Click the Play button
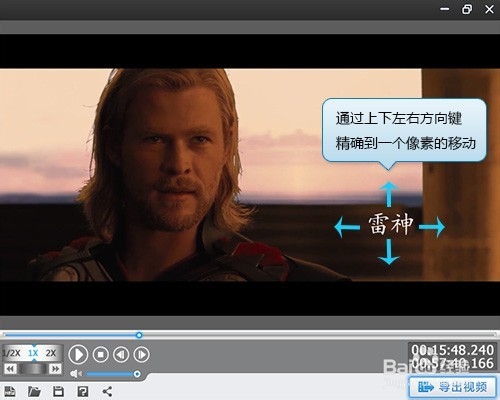The width and height of the screenshot is (500, 400). (x=78, y=354)
